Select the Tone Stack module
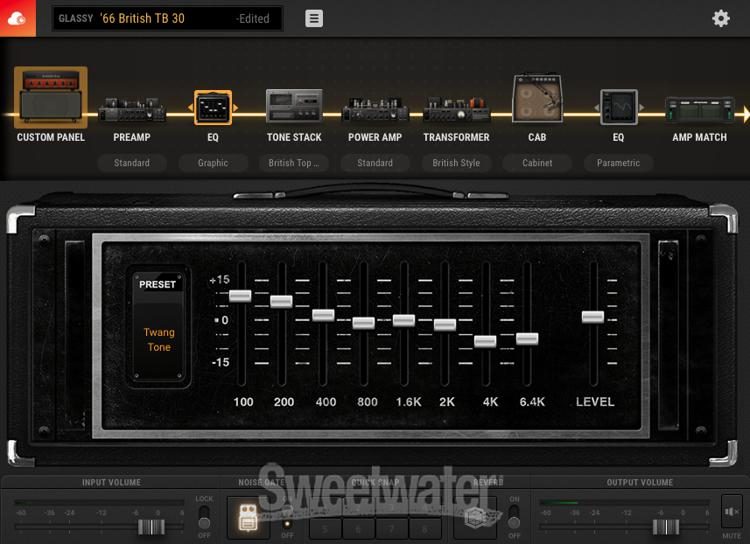The height and width of the screenshot is (544, 750). pyautogui.click(x=294, y=106)
